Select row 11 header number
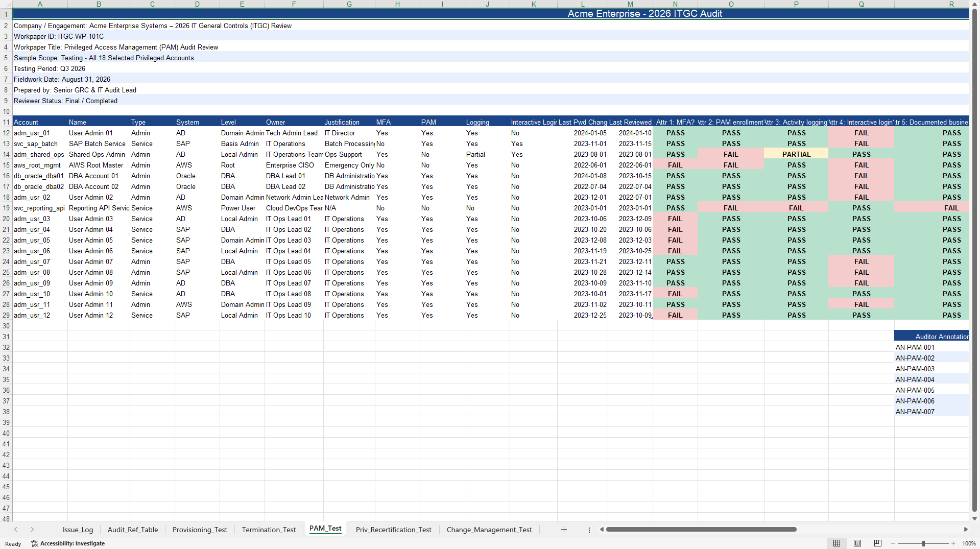This screenshot has height=549, width=980. pos(6,122)
